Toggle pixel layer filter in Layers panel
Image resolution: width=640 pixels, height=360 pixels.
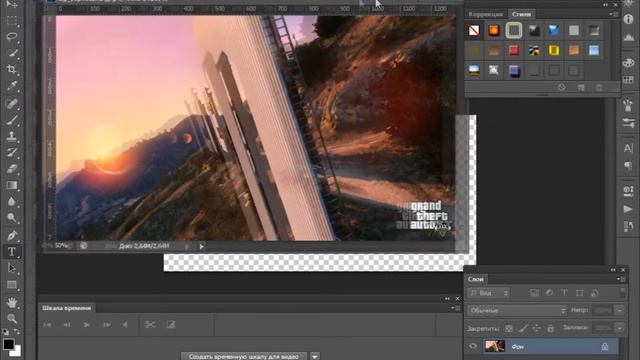[x=534, y=293]
